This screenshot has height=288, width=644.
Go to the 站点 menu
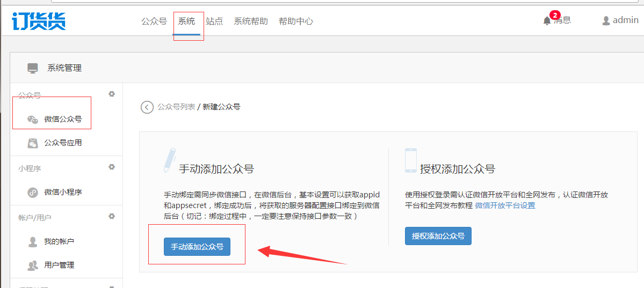coord(214,21)
